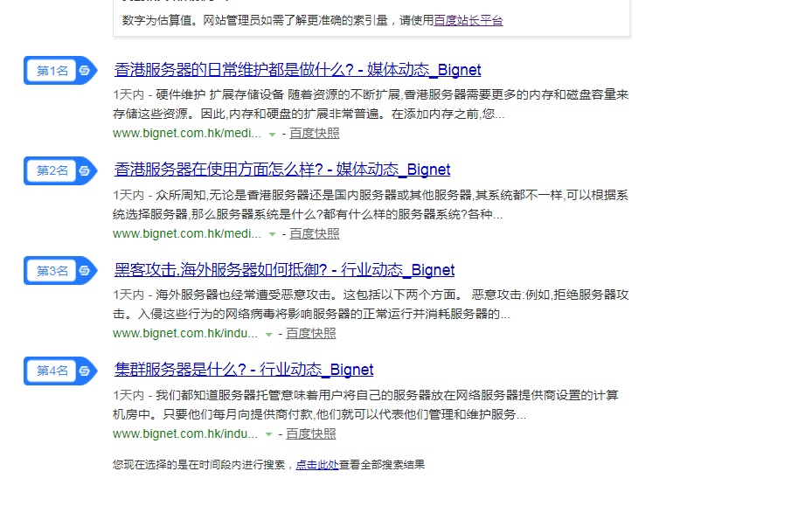Click green URL of 使用方面怎么样 result
This screenshot has height=513, width=812.
click(187, 233)
